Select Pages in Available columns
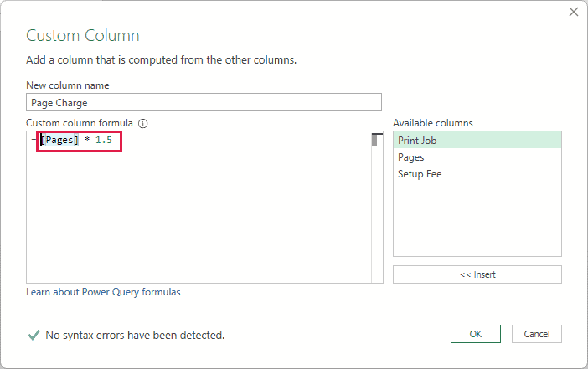The width and height of the screenshot is (588, 369). (477, 157)
